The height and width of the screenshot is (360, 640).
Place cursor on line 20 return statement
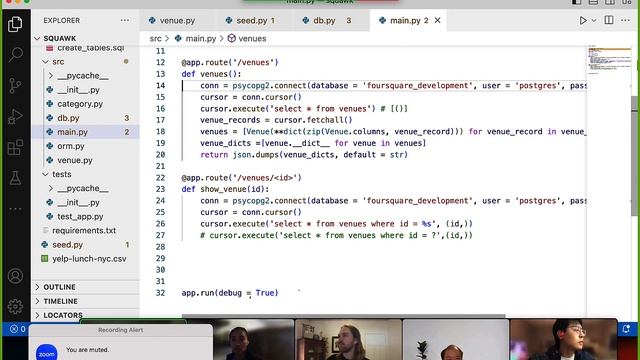coord(304,155)
